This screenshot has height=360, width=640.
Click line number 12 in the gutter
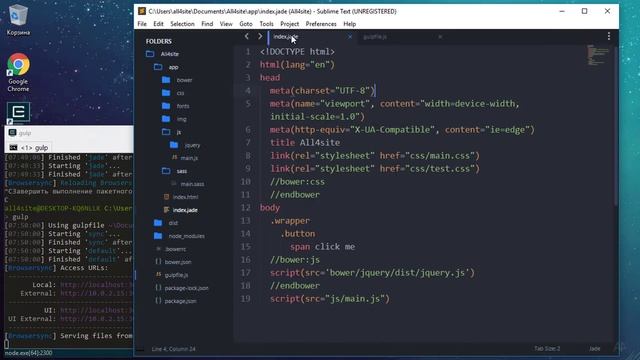click(x=245, y=208)
